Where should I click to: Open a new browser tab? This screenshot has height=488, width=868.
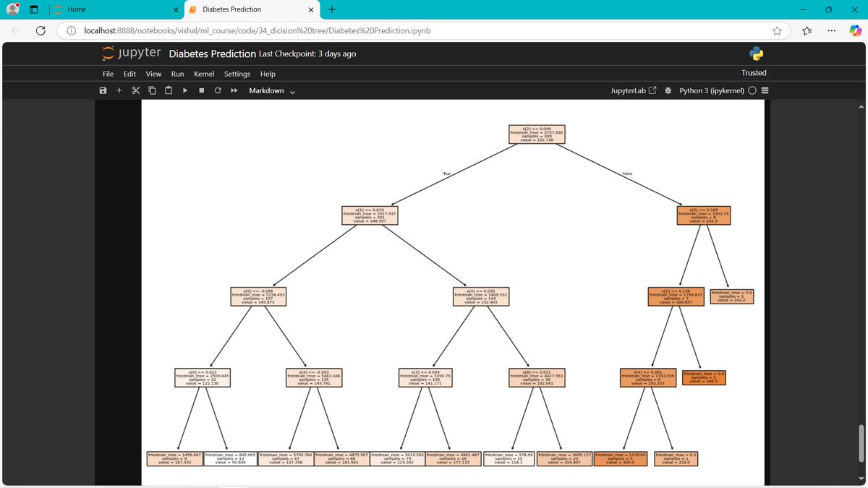pyautogui.click(x=332, y=9)
